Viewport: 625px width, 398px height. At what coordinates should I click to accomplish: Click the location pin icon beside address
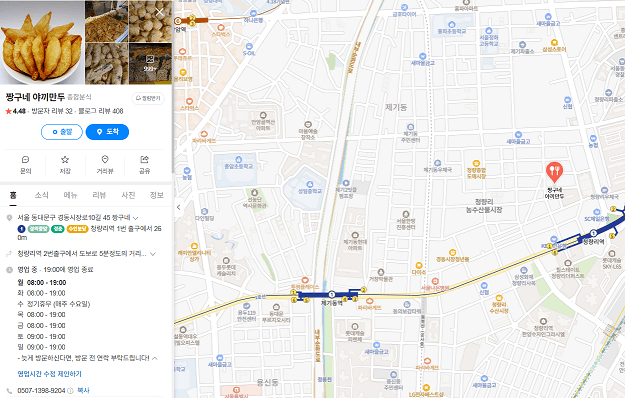tap(10, 218)
